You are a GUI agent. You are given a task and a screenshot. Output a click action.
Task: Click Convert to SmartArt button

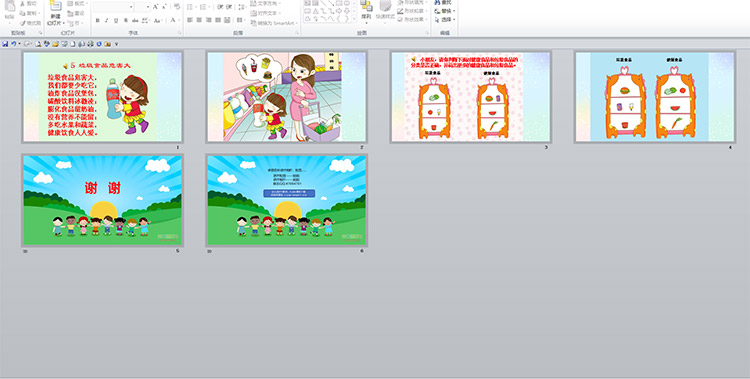coord(275,23)
